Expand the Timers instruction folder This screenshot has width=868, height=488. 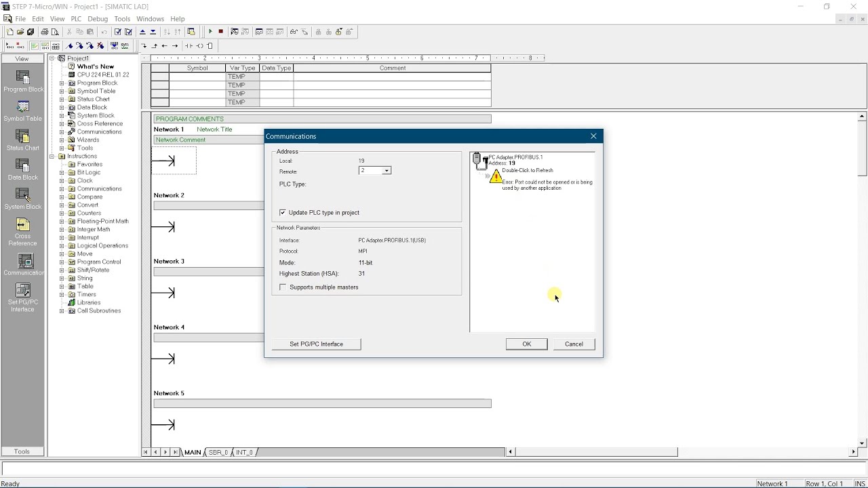tap(62, 294)
